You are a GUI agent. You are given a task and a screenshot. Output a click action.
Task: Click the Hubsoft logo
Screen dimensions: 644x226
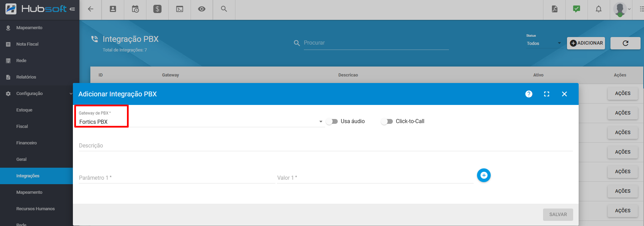coord(36,9)
